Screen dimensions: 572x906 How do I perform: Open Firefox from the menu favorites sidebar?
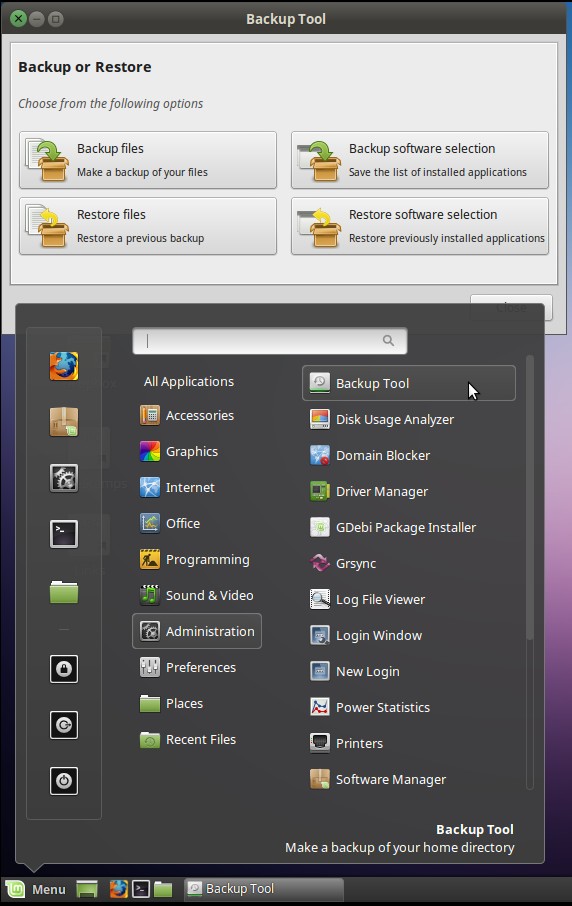click(x=64, y=366)
